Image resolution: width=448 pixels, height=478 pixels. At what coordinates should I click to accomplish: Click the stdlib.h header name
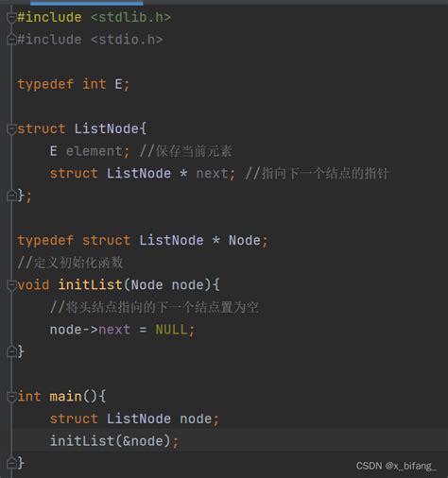[130, 17]
